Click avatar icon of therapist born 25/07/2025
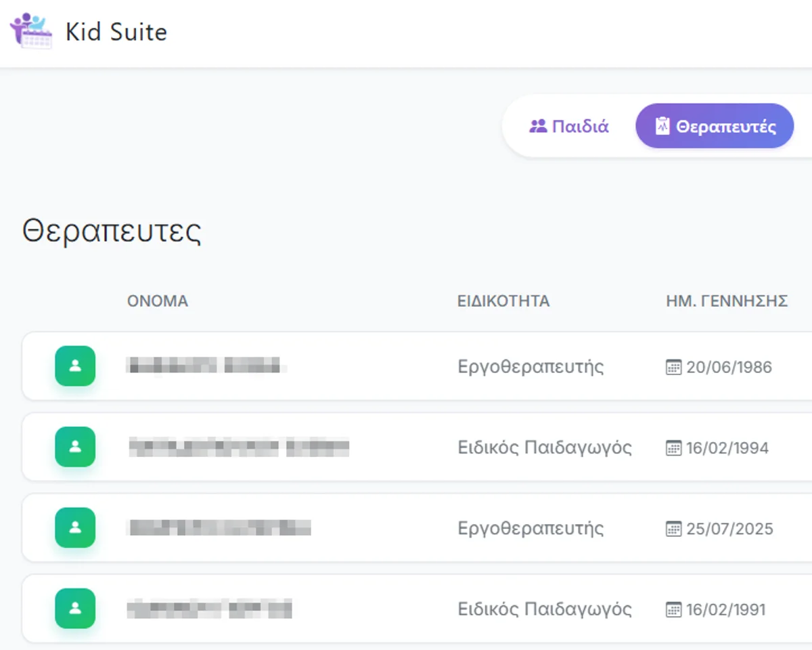The width and height of the screenshot is (812, 650). pyautogui.click(x=75, y=527)
